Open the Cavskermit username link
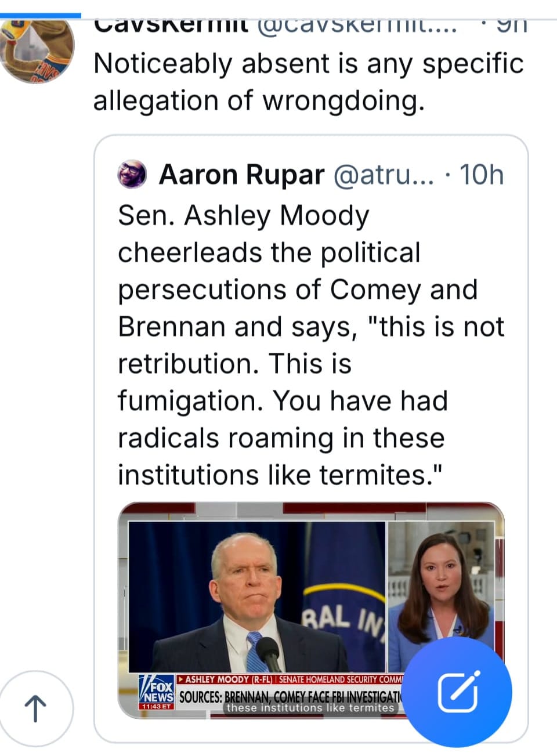Viewport: 557px width, 756px height. click(171, 26)
